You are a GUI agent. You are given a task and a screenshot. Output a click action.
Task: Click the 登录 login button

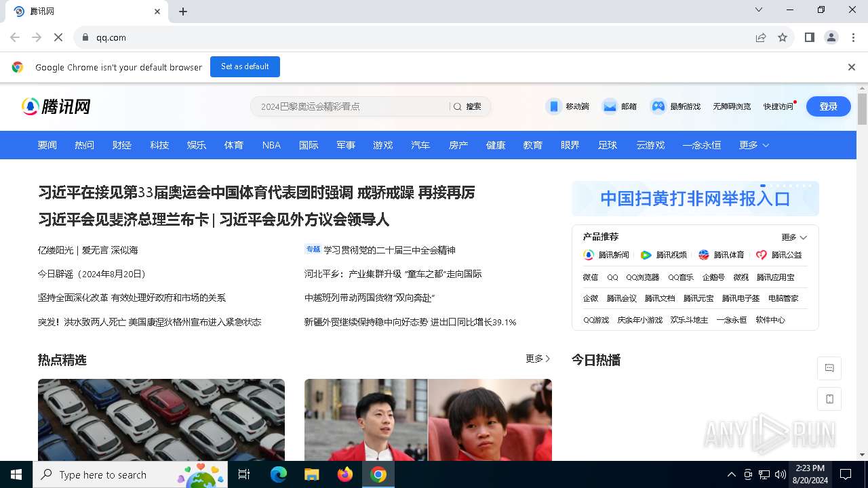point(829,106)
